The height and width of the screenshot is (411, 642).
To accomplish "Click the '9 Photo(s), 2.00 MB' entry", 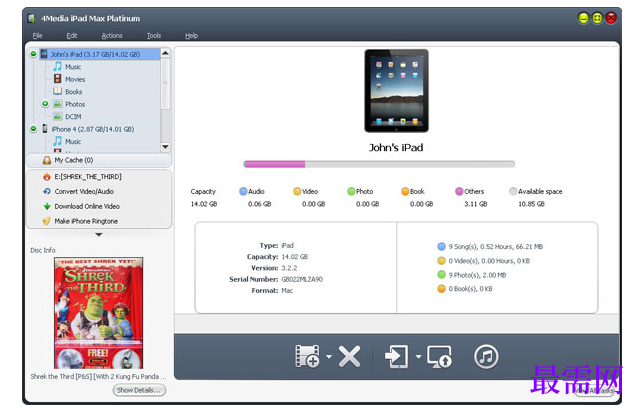I will click(477, 275).
